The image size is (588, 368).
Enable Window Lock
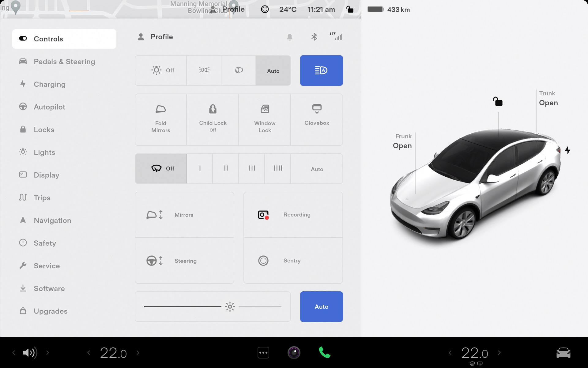[265, 120]
